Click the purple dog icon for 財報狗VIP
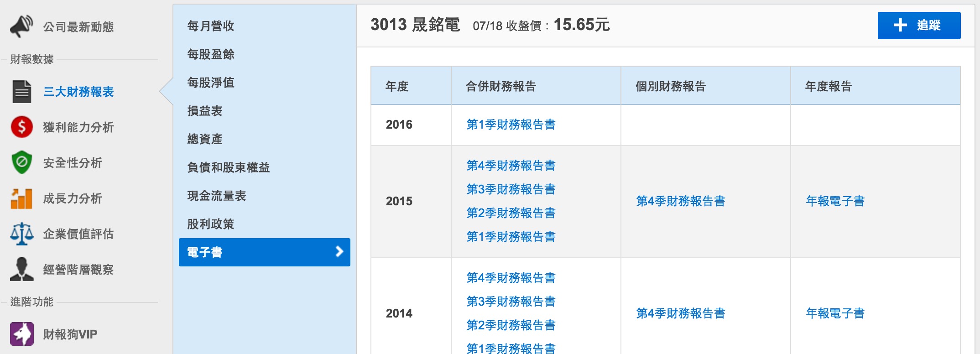Screen dimensions: 980x354 pos(21,334)
